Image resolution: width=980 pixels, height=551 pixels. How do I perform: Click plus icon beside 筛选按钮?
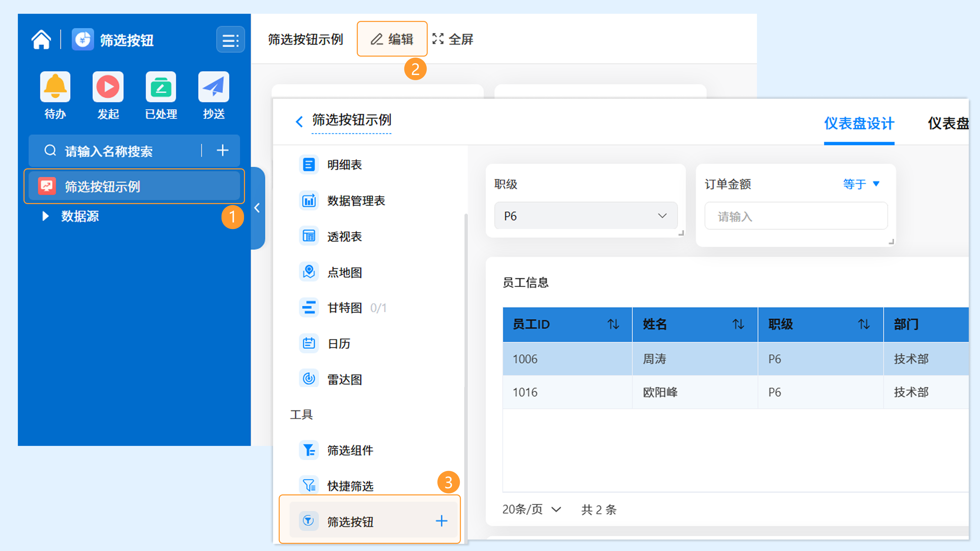(x=441, y=521)
